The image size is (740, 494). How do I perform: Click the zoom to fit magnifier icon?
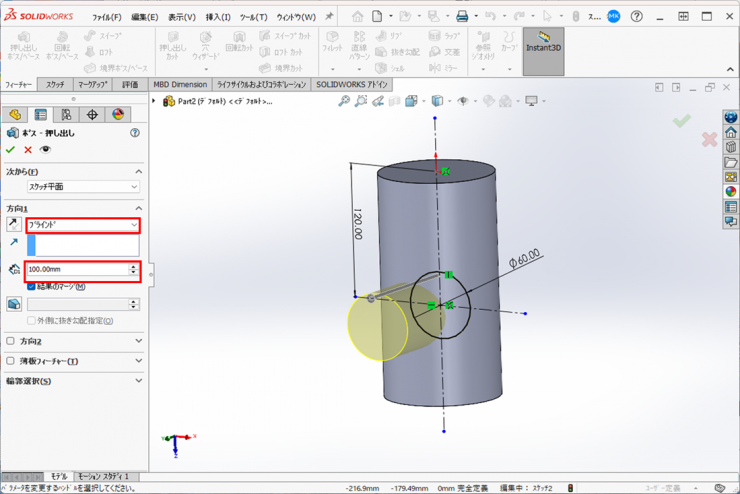pyautogui.click(x=344, y=101)
